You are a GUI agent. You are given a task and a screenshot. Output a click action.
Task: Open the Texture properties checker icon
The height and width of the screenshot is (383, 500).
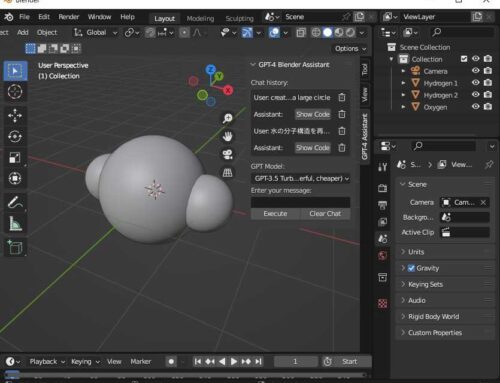[383, 303]
